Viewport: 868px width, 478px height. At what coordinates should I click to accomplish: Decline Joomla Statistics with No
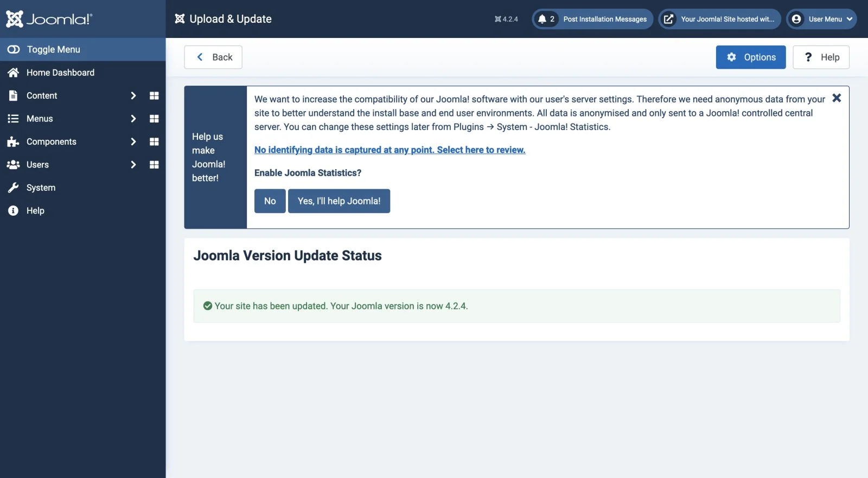pos(270,201)
